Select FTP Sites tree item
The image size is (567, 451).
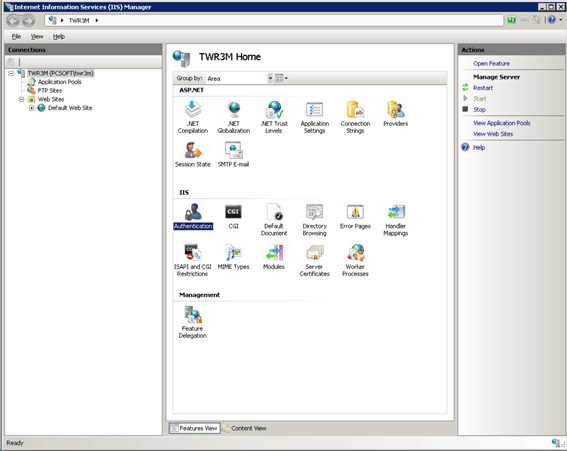tap(50, 91)
